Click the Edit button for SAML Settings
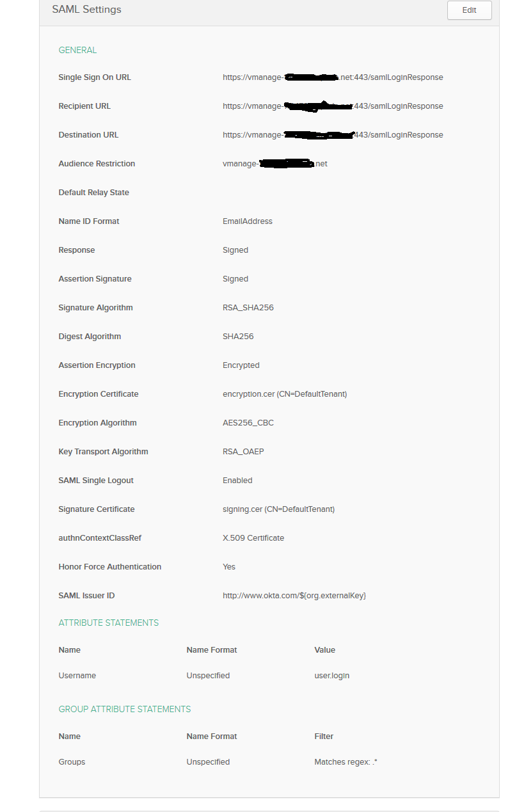517x812 pixels. point(468,10)
